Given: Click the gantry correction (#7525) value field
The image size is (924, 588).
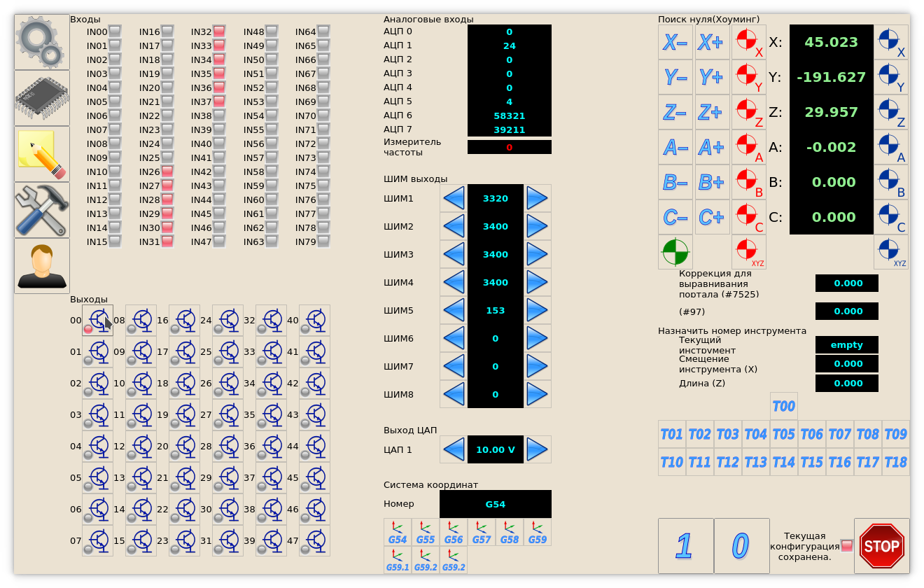Looking at the screenshot, I should (847, 283).
